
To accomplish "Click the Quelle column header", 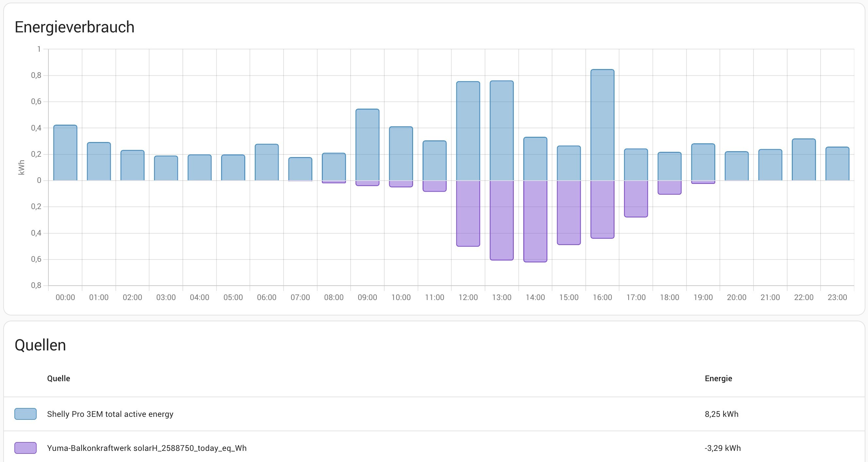I will pyautogui.click(x=59, y=378).
